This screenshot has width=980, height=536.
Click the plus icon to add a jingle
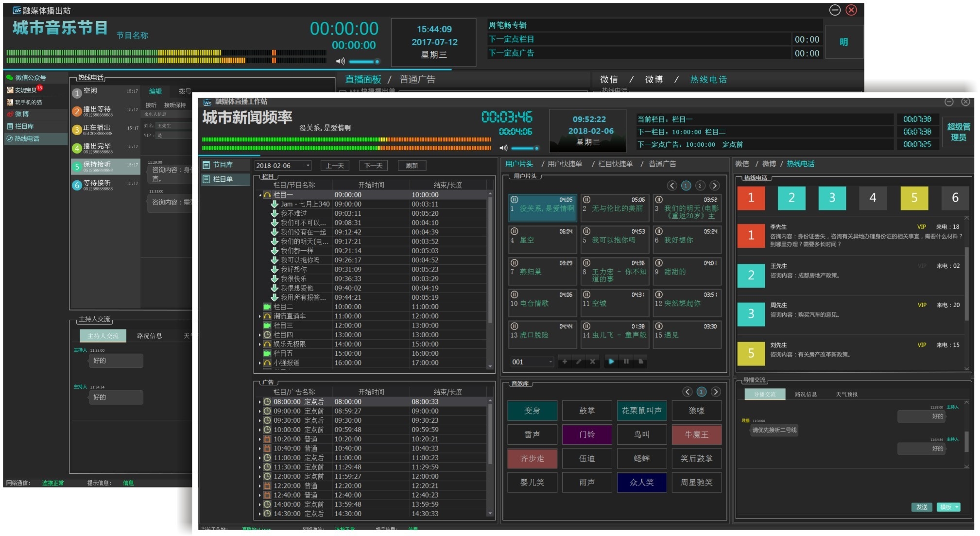(565, 362)
